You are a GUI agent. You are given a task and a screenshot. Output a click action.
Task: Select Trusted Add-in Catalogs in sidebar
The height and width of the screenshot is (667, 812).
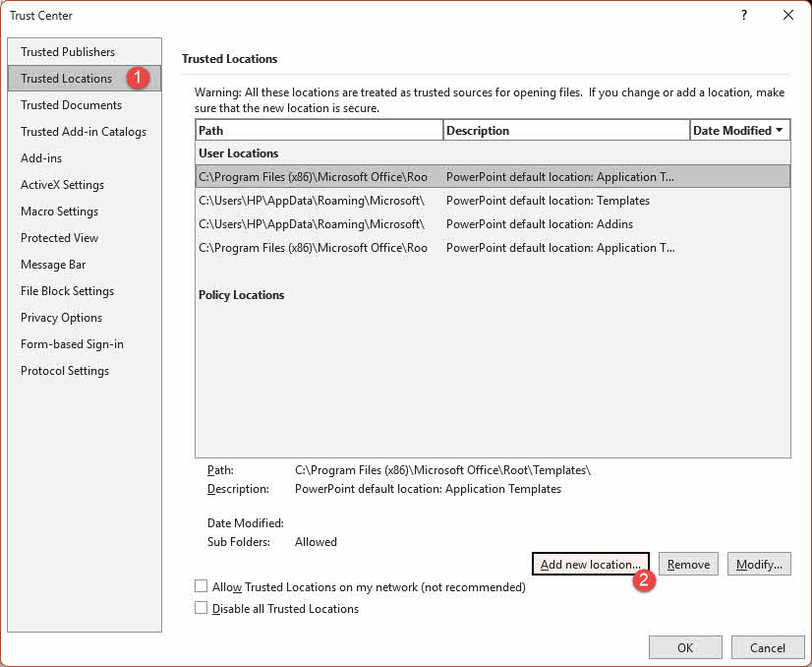coord(84,131)
